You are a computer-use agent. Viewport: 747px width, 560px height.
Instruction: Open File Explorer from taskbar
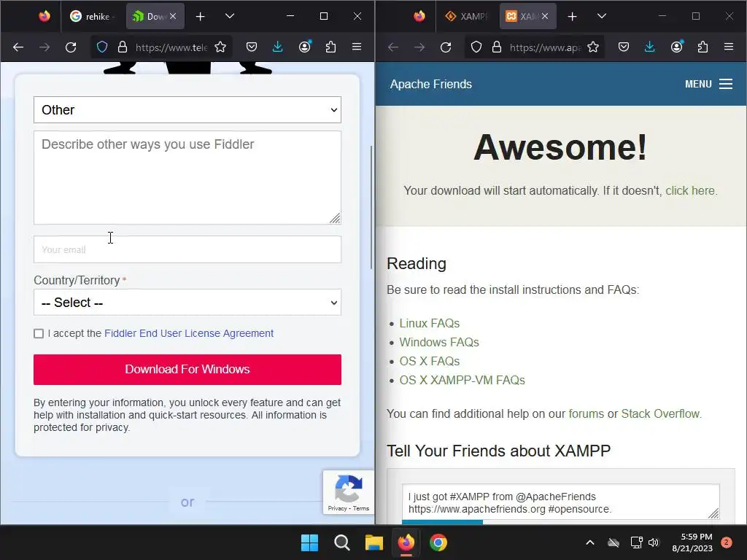point(374,542)
